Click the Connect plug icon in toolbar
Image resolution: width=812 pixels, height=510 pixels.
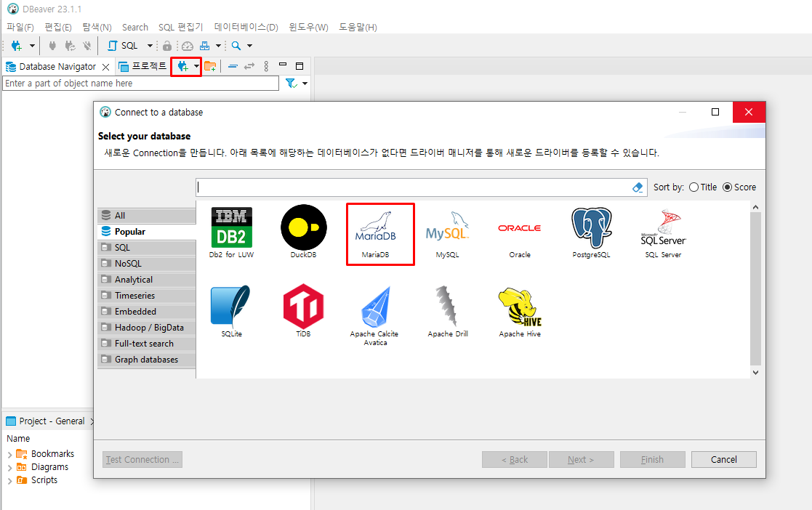[x=52, y=46]
